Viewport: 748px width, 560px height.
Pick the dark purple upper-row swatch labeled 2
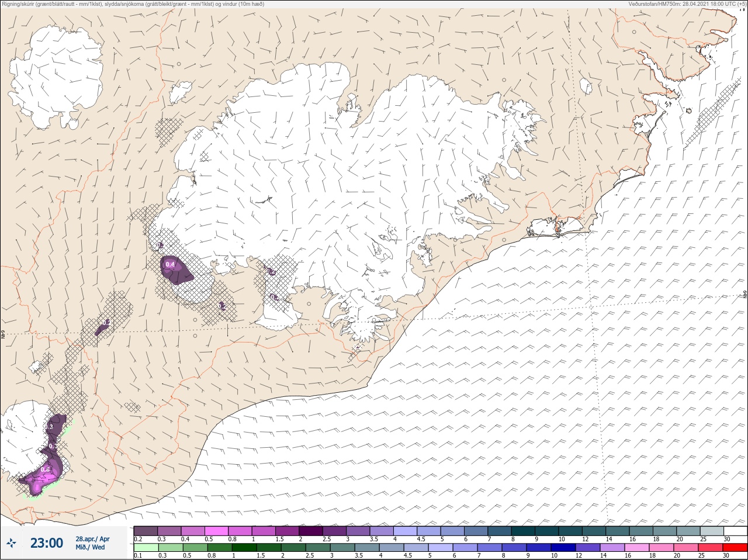coord(311,531)
